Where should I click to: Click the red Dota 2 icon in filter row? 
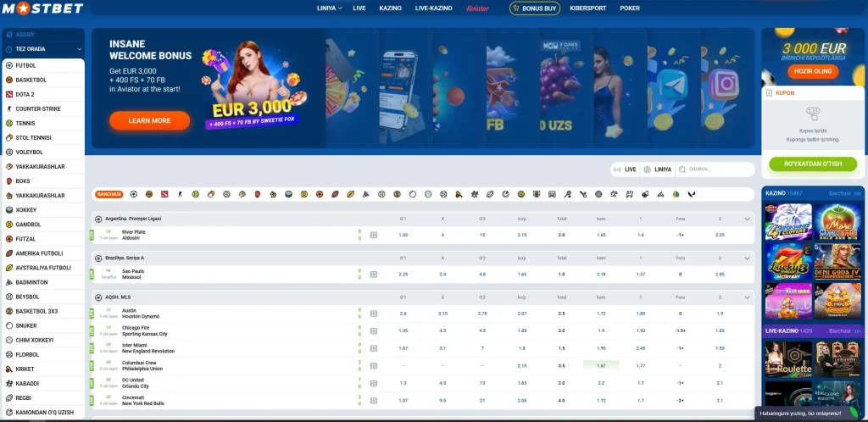coord(164,194)
